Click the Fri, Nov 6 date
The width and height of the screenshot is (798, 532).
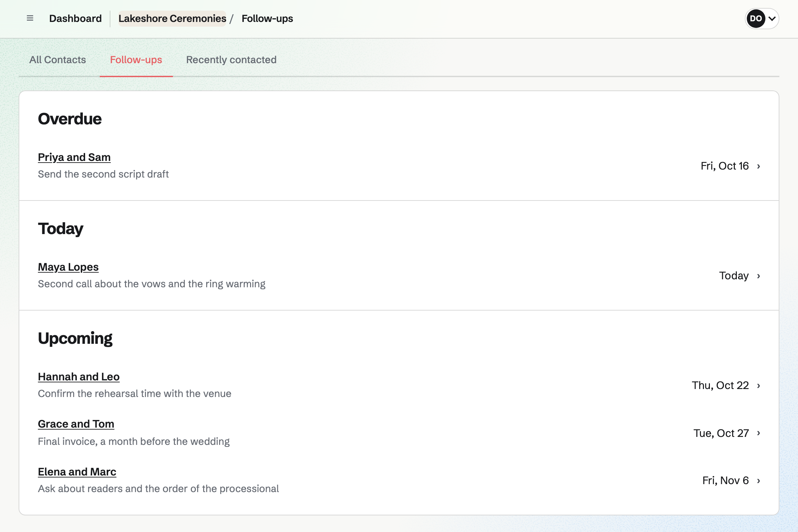pyautogui.click(x=726, y=480)
